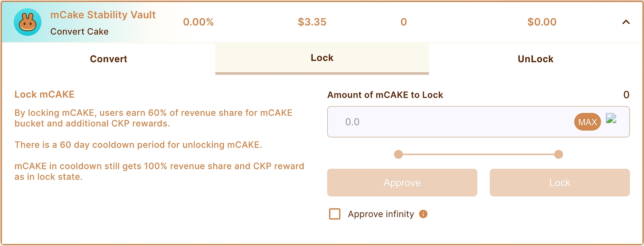Collapse the mCake Stability Vault panel
The width and height of the screenshot is (644, 246).
625,22
